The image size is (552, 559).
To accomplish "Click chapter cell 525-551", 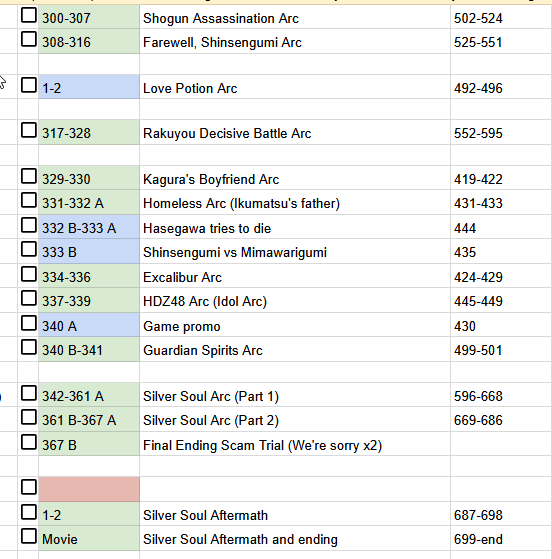I will [x=501, y=41].
